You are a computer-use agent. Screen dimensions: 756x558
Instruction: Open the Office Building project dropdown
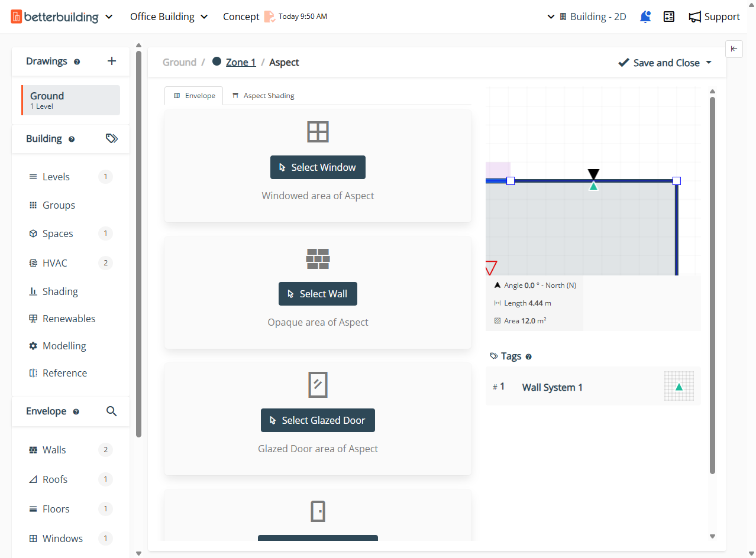169,17
